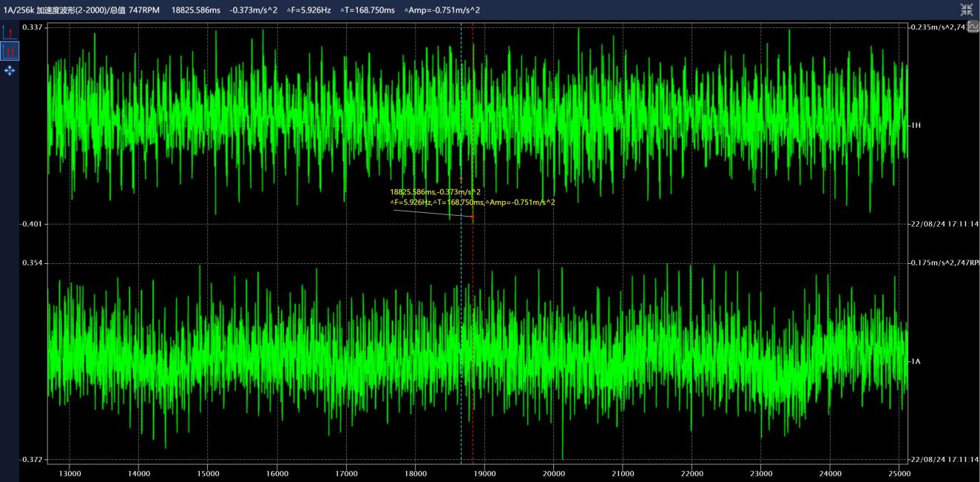Click the '1A/256k' chart title text
Image resolution: width=980 pixels, height=482 pixels.
click(x=18, y=10)
